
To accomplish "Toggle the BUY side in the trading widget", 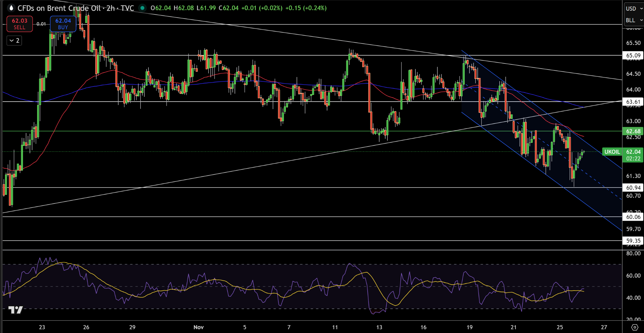I will (63, 24).
